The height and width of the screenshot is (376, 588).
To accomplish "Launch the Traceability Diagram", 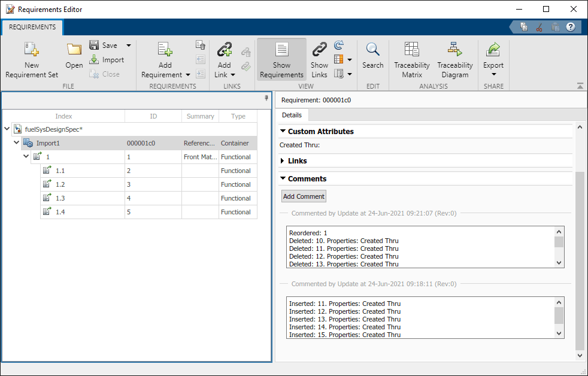I will tap(454, 50).
